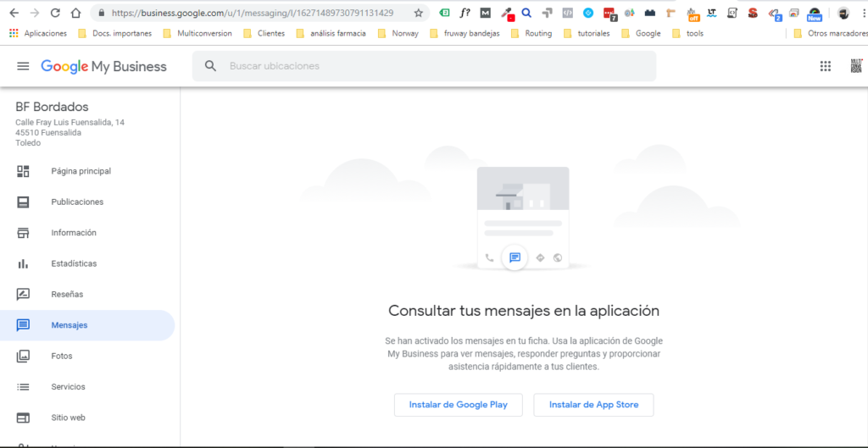Open the hamburger main menu
This screenshot has height=448, width=868.
click(23, 66)
